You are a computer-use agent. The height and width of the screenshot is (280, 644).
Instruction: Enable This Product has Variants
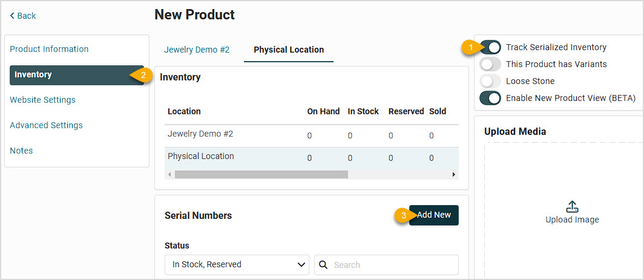click(490, 65)
